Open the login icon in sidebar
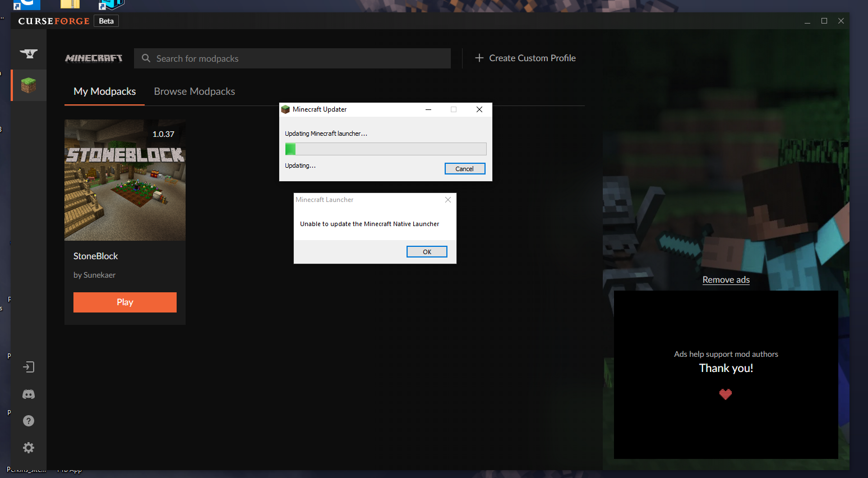 [x=29, y=367]
